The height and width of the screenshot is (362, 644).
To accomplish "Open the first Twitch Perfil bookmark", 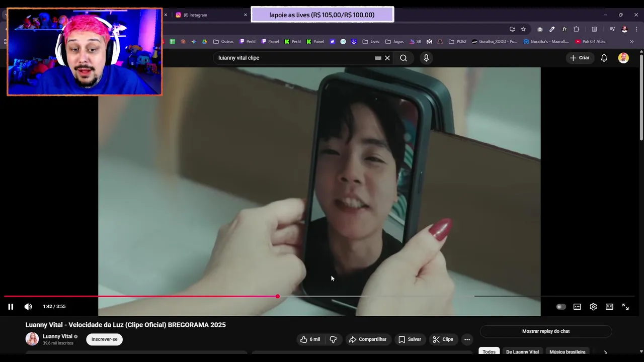I will (x=248, y=42).
